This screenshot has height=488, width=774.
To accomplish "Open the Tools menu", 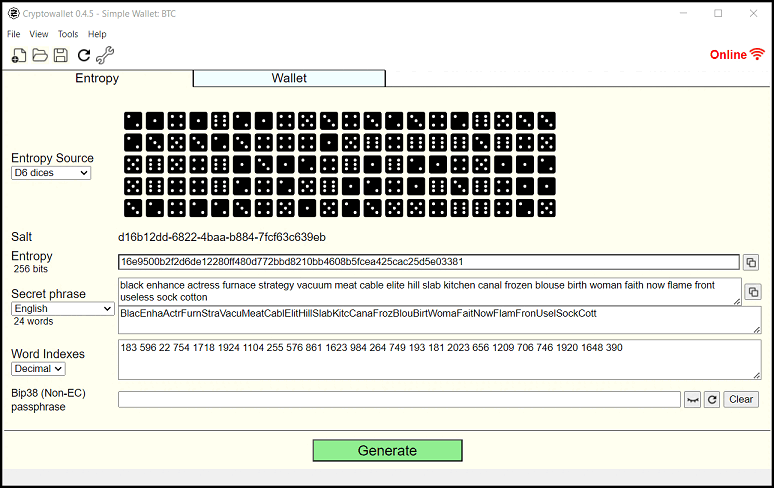I will pos(68,34).
